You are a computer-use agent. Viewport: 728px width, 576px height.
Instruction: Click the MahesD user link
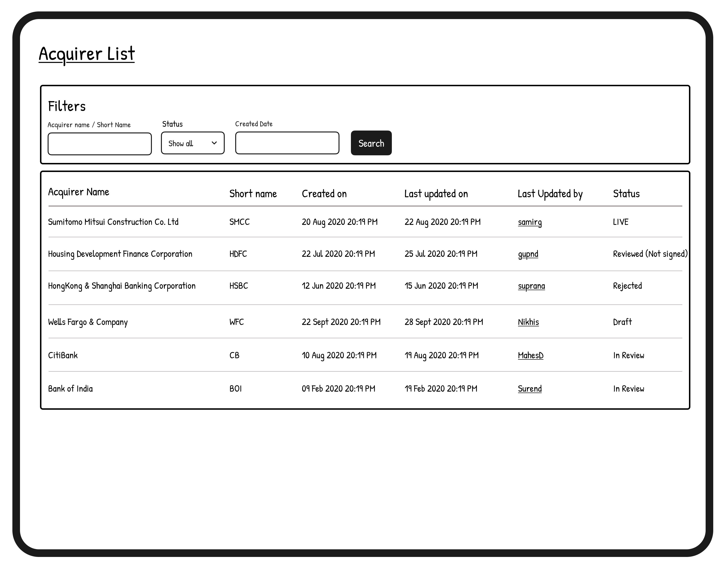[530, 355]
